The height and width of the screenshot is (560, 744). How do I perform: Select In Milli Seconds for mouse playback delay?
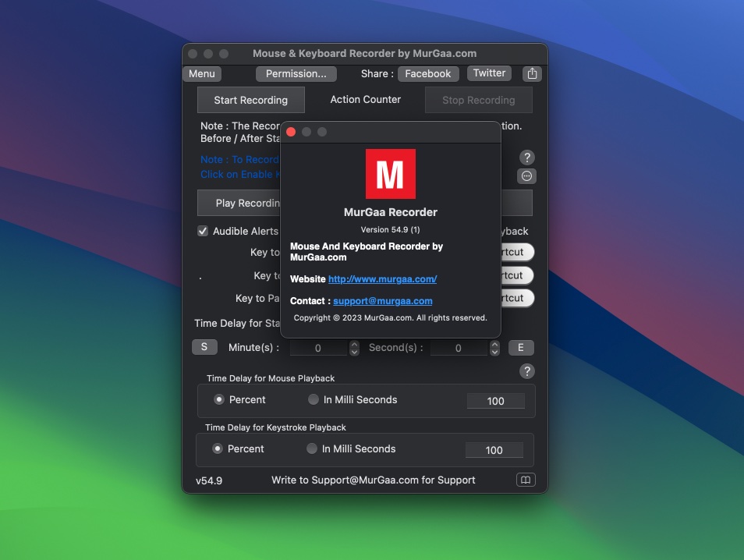pos(312,399)
